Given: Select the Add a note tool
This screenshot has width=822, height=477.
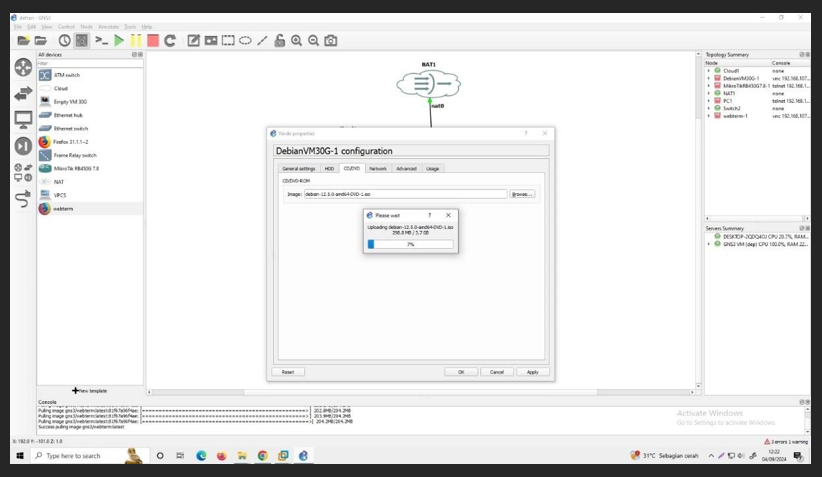Looking at the screenshot, I should coord(193,41).
